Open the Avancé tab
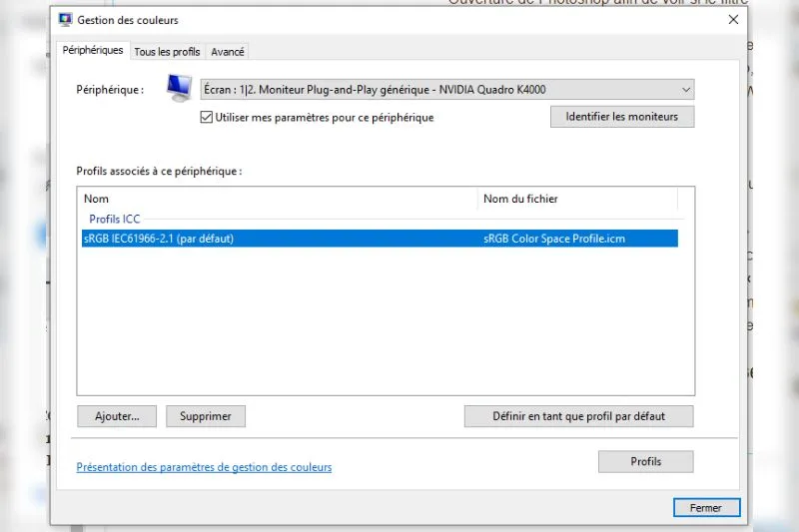 point(228,52)
